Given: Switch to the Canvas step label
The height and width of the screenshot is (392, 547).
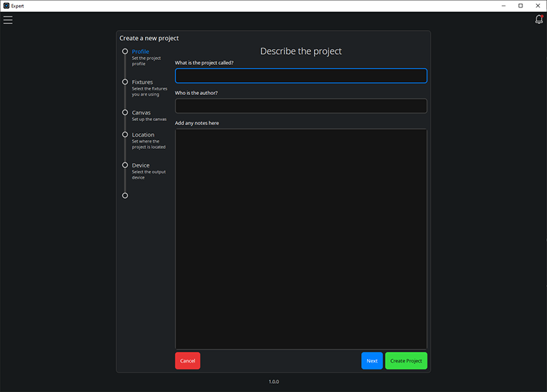Looking at the screenshot, I should pos(141,113).
